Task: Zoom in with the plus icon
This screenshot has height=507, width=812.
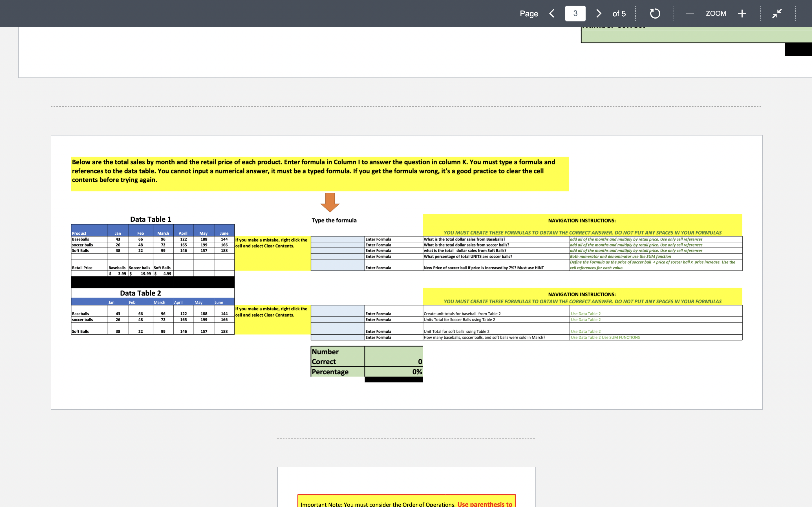Action: (742, 14)
